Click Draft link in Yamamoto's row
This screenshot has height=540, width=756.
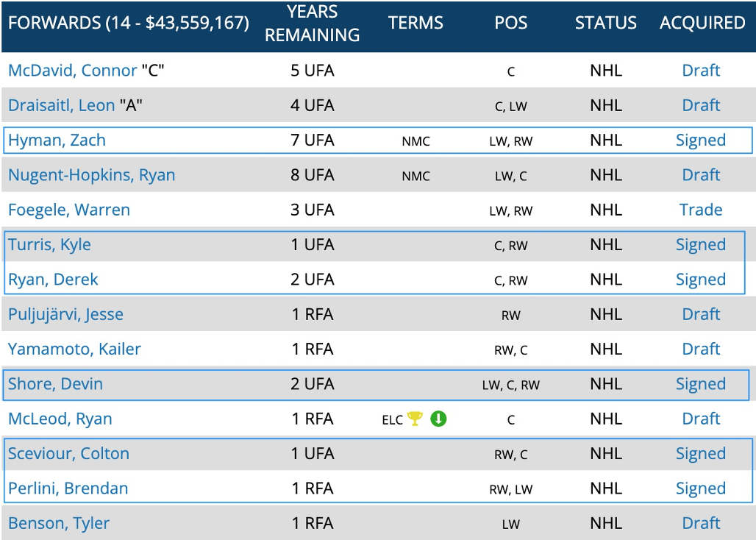click(701, 349)
